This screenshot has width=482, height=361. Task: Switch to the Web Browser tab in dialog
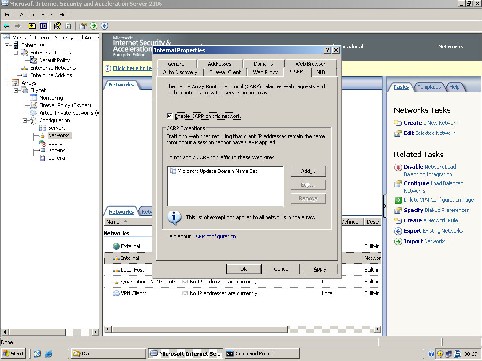point(310,64)
